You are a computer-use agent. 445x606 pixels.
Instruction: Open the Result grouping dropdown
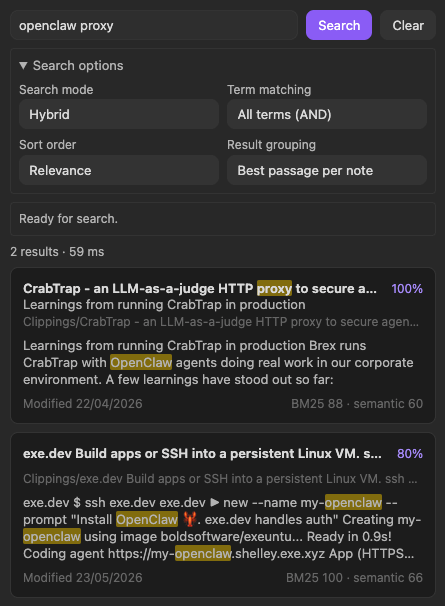click(327, 170)
